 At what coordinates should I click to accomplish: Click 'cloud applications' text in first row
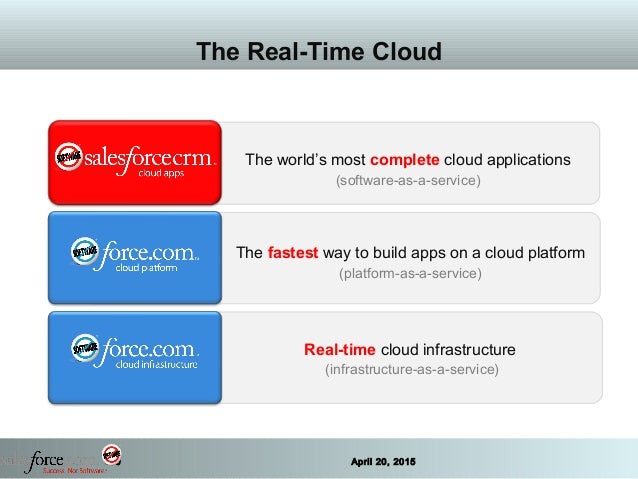[507, 160]
